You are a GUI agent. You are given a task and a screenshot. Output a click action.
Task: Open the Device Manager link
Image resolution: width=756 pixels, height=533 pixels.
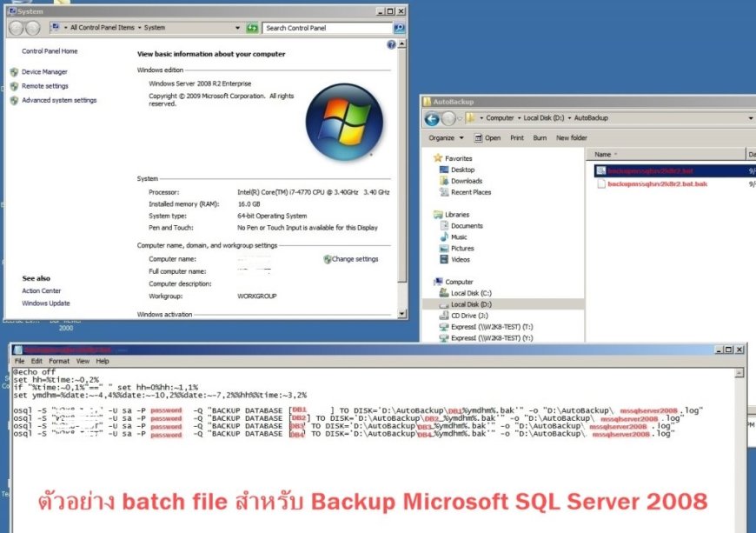pyautogui.click(x=44, y=72)
